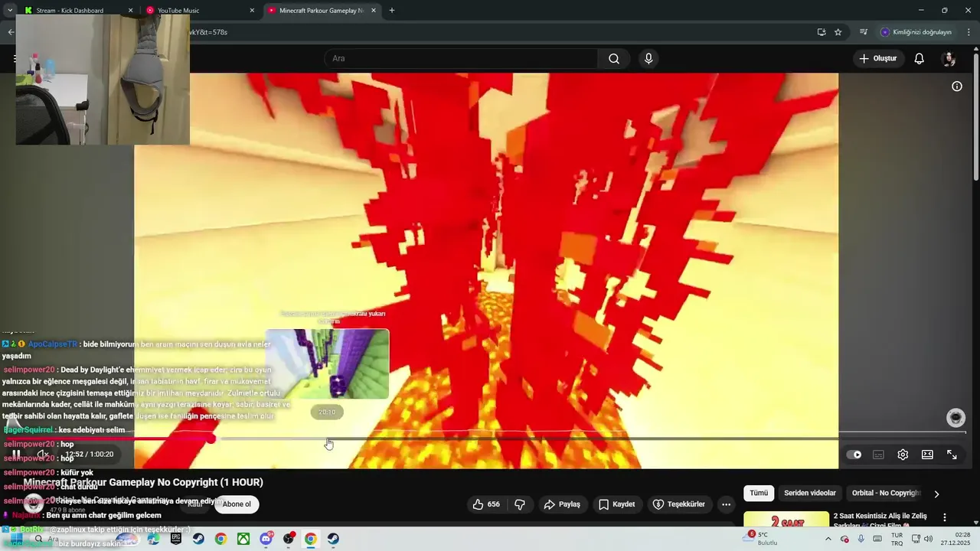Screen dimensions: 980x551
Task: Click the install app icon in address bar
Action: 822,32
